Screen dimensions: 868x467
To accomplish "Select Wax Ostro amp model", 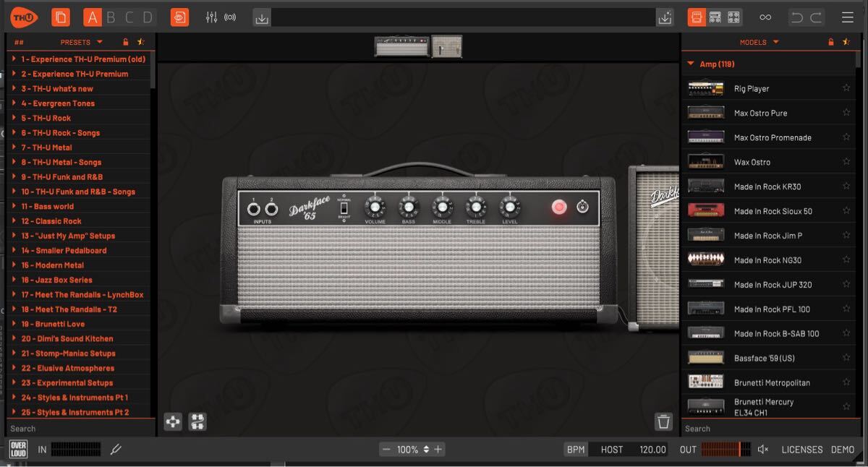I will 769,162.
